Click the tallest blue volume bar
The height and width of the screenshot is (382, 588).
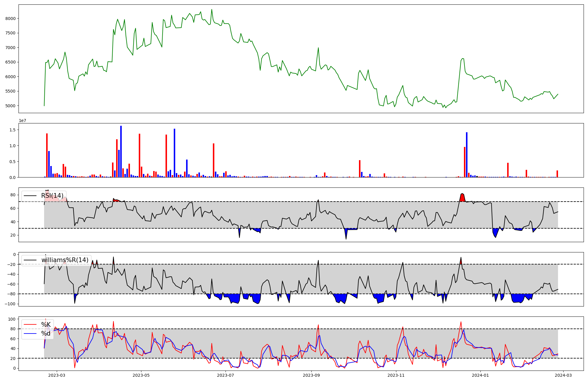point(121,151)
